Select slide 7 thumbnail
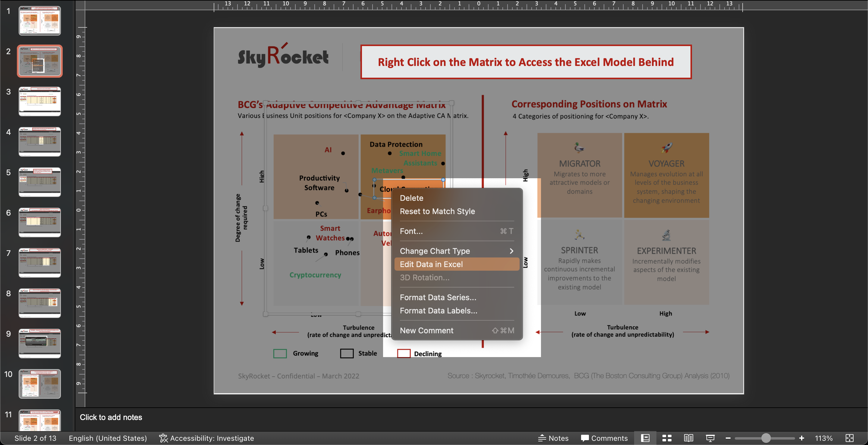 point(40,263)
